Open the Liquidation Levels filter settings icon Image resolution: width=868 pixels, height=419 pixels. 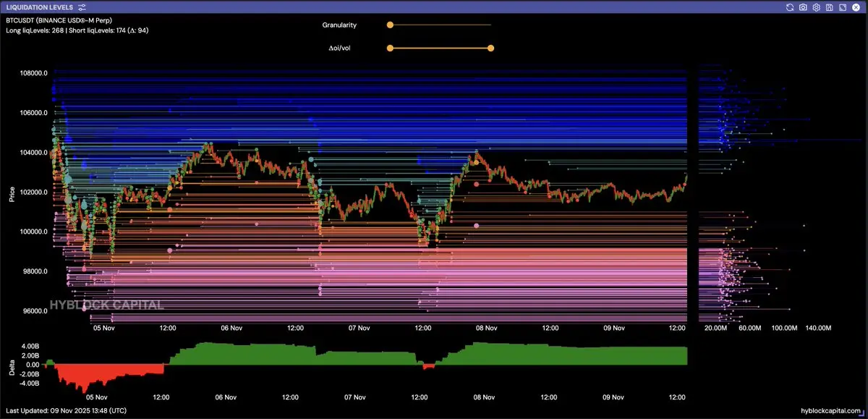[x=82, y=7]
